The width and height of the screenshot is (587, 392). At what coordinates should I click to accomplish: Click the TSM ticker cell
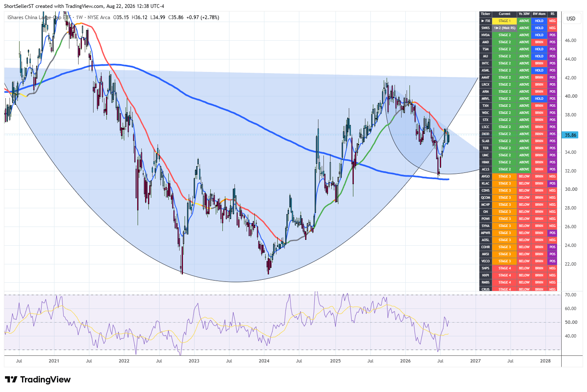coord(486,49)
